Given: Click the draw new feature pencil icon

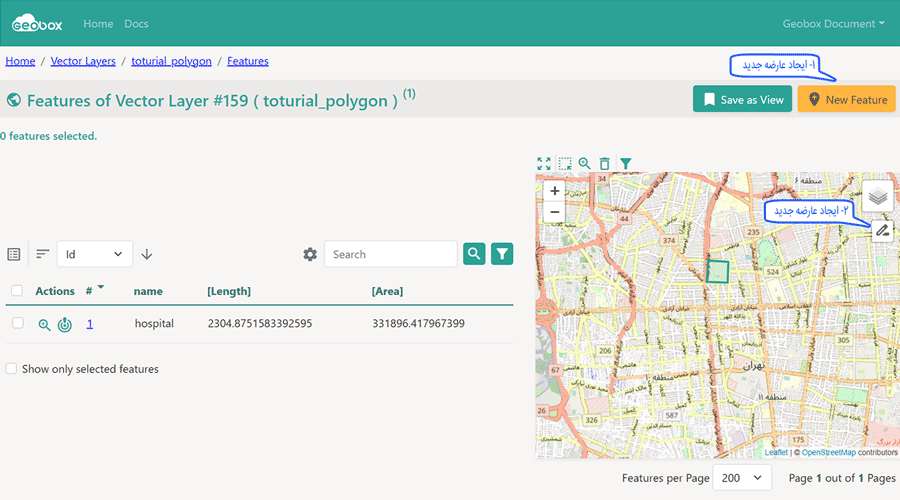Looking at the screenshot, I should (x=881, y=231).
